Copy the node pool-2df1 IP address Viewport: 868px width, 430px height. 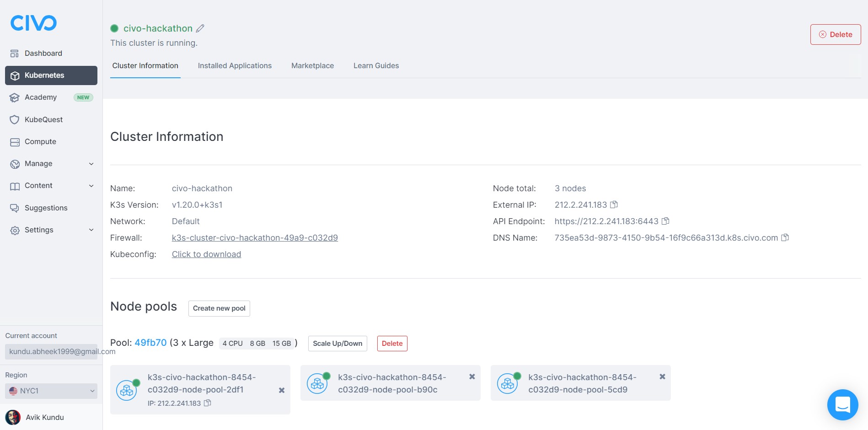(x=208, y=403)
